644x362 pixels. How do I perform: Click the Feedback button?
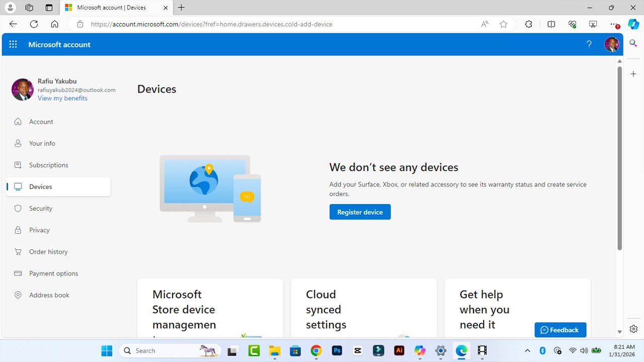(560, 330)
